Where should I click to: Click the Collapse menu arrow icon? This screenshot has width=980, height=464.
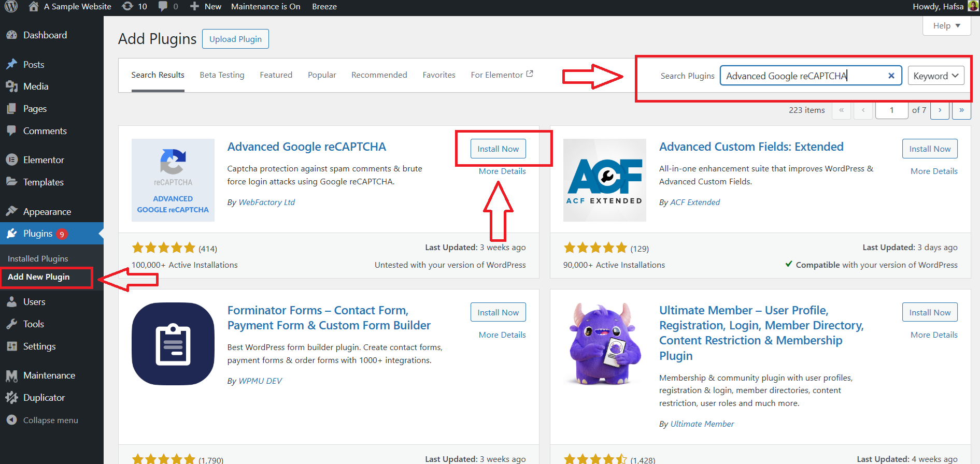[x=11, y=420]
